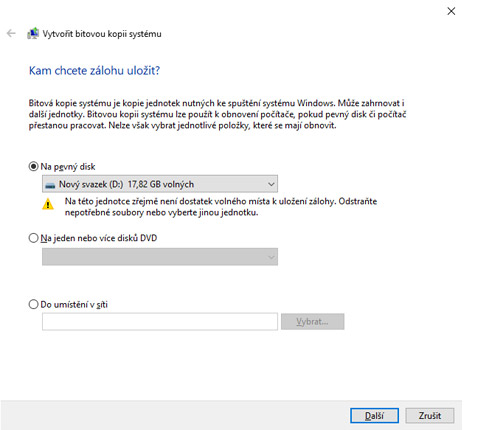This screenshot has height=430, width=500.
Task: Open the greyed-out DVD drive dropdown
Action: [x=160, y=257]
